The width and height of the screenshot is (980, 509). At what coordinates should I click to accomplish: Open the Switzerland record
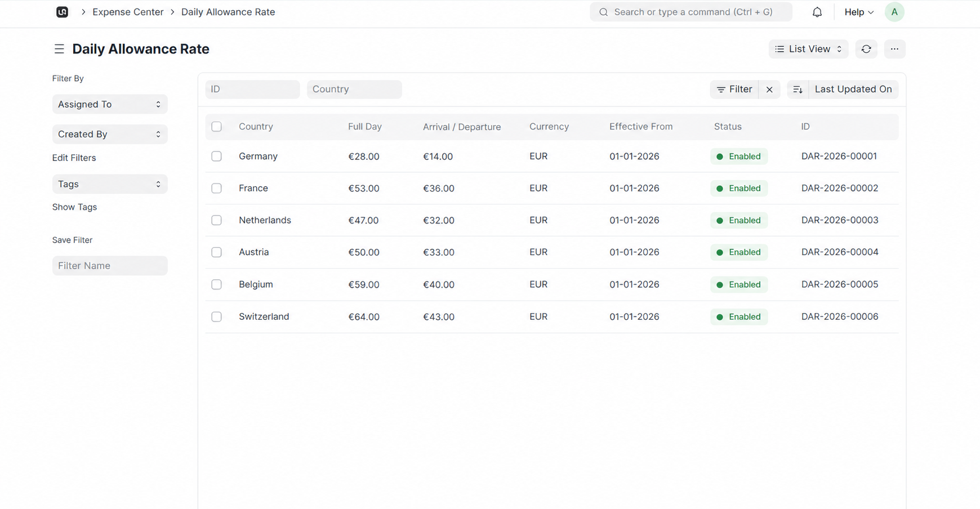coord(264,316)
